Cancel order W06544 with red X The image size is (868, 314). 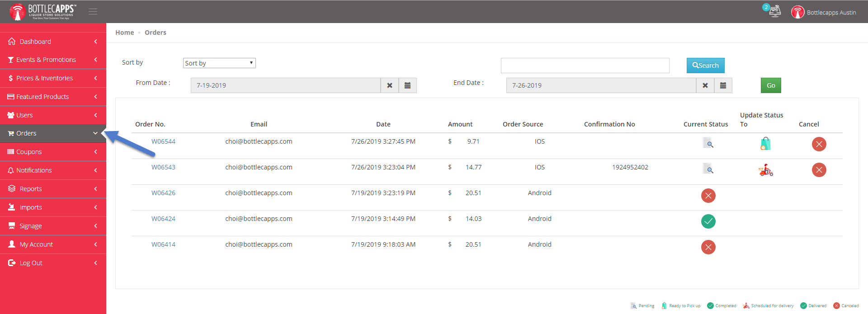click(x=819, y=144)
